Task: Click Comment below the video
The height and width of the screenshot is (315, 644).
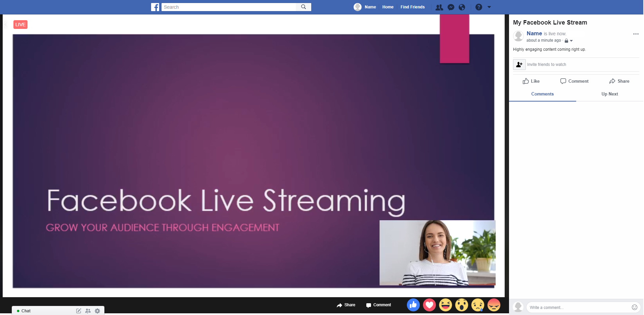Action: [x=378, y=305]
